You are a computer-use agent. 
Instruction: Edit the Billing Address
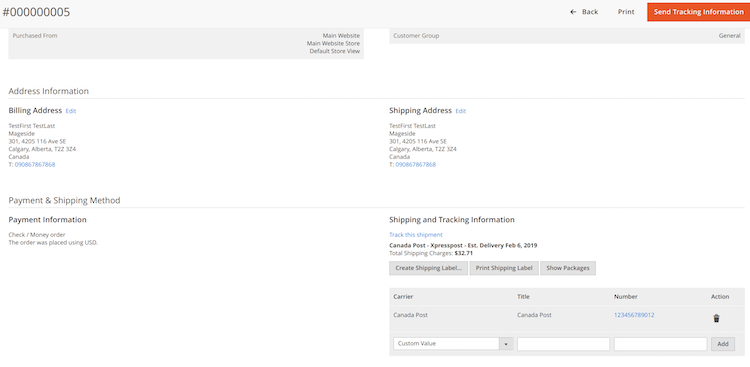click(71, 111)
